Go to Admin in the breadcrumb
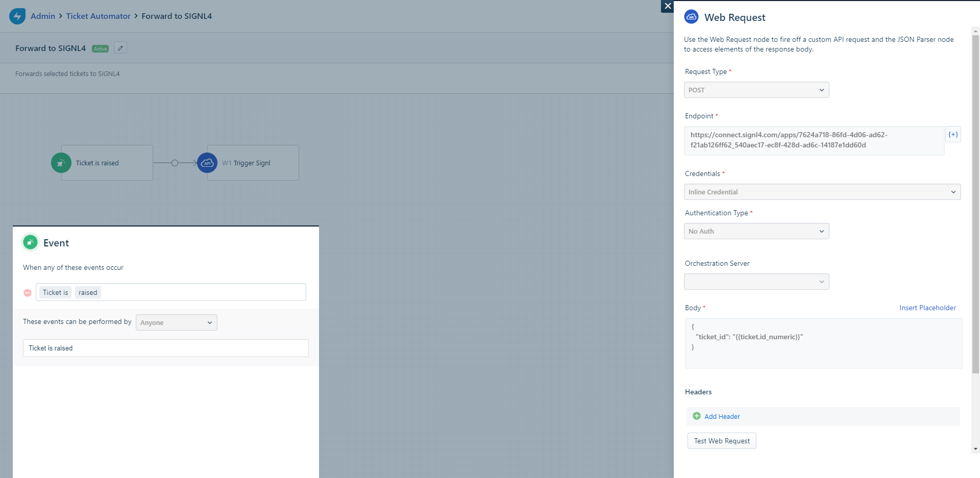 [43, 16]
